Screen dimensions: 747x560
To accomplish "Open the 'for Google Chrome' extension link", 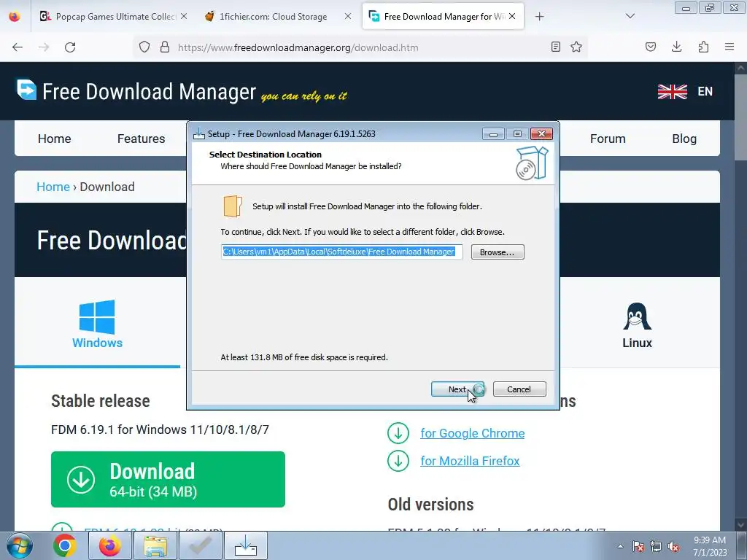I will pyautogui.click(x=472, y=433).
